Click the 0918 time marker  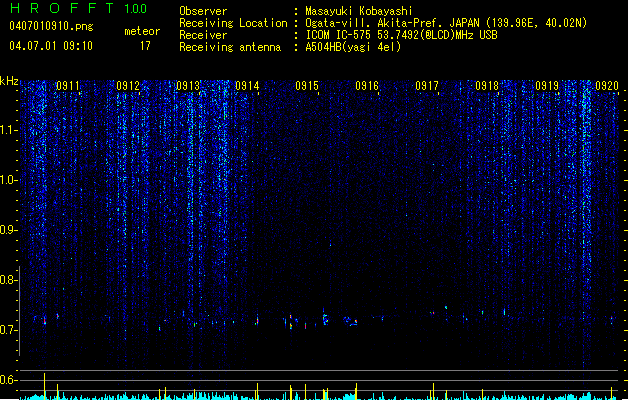click(x=487, y=86)
